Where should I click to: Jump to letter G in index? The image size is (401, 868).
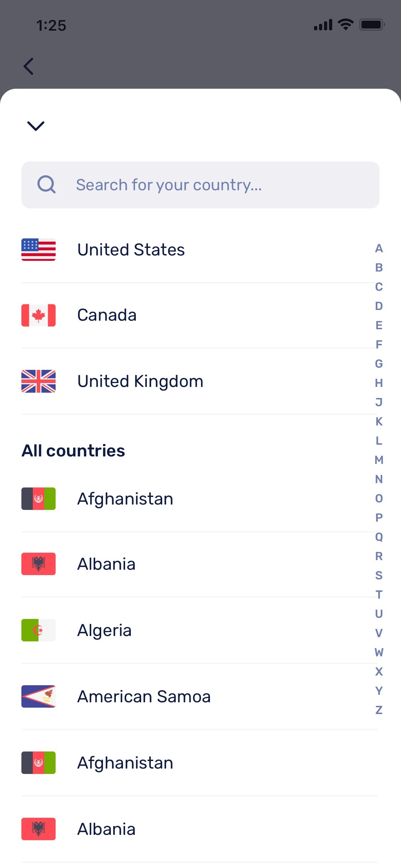tap(379, 364)
